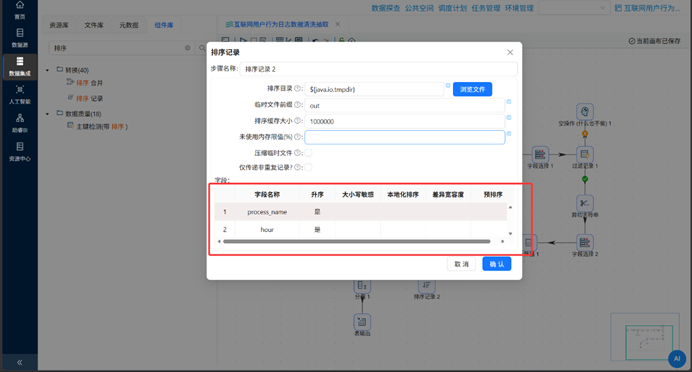Image resolution: width=692 pixels, height=372 pixels.
Task: Collapse the 数据质量(18) tree folder
Action: click(x=48, y=114)
